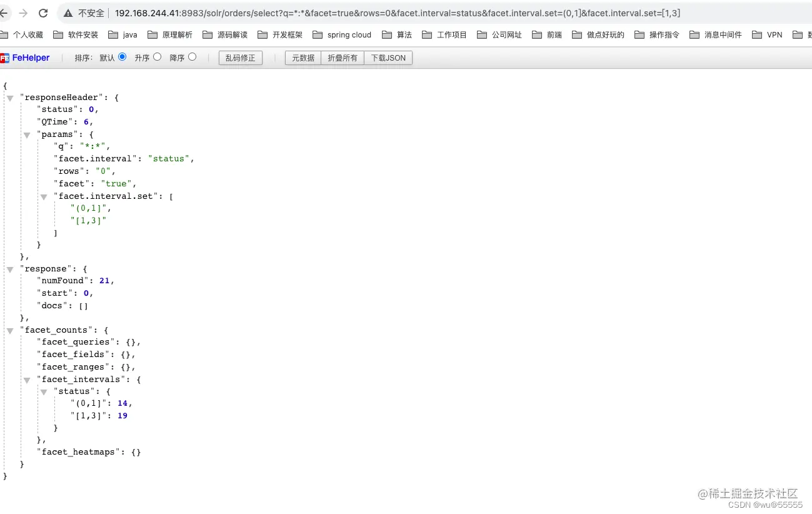Open the 工作项目 bookmark folder
This screenshot has width=812, height=514.
[x=444, y=35]
